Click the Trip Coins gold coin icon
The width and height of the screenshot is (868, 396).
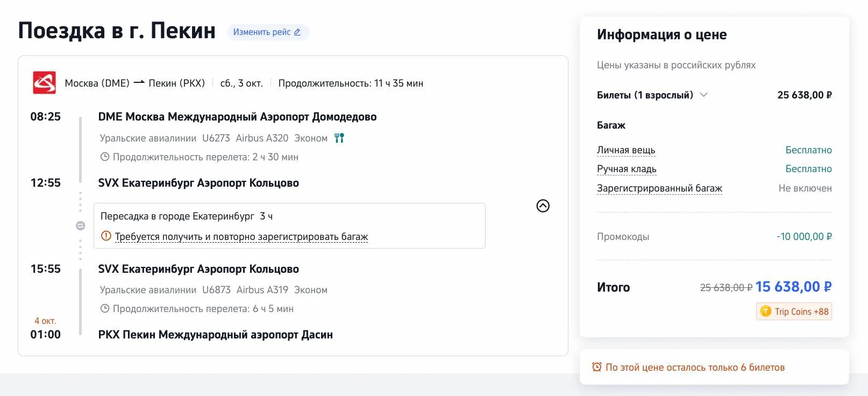(x=766, y=312)
